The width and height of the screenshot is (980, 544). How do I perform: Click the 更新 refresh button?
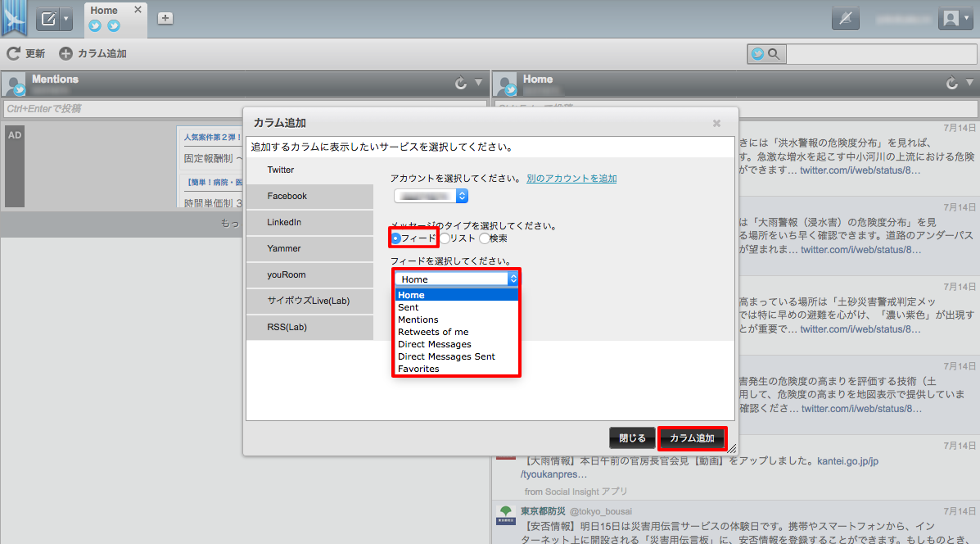pos(25,54)
